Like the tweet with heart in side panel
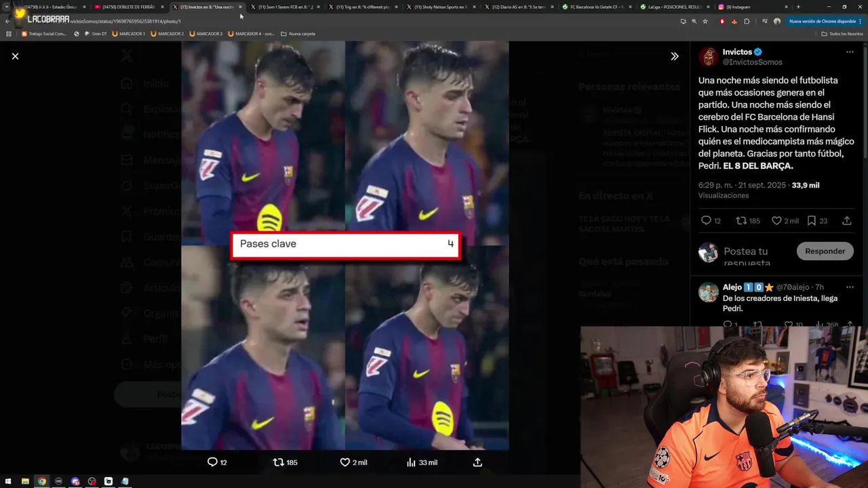 [x=776, y=221]
